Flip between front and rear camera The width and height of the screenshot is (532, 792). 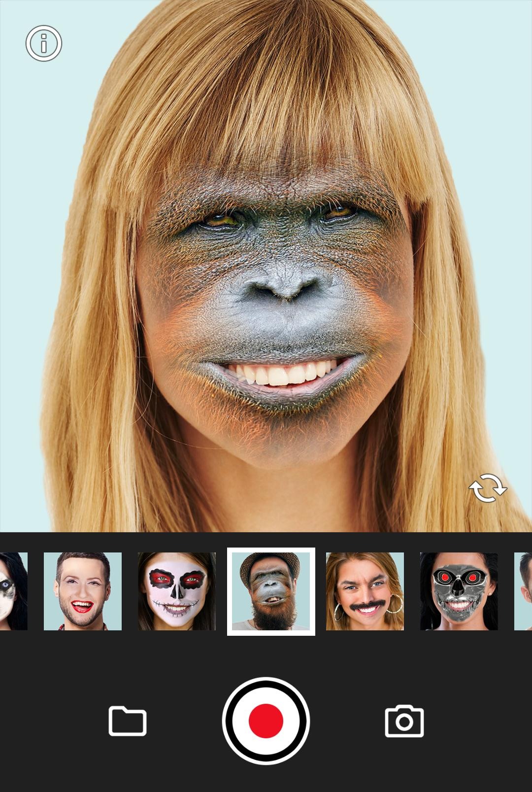tap(488, 488)
